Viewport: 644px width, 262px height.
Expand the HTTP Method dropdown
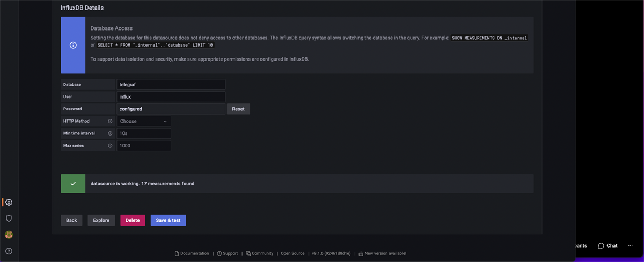coord(143,121)
